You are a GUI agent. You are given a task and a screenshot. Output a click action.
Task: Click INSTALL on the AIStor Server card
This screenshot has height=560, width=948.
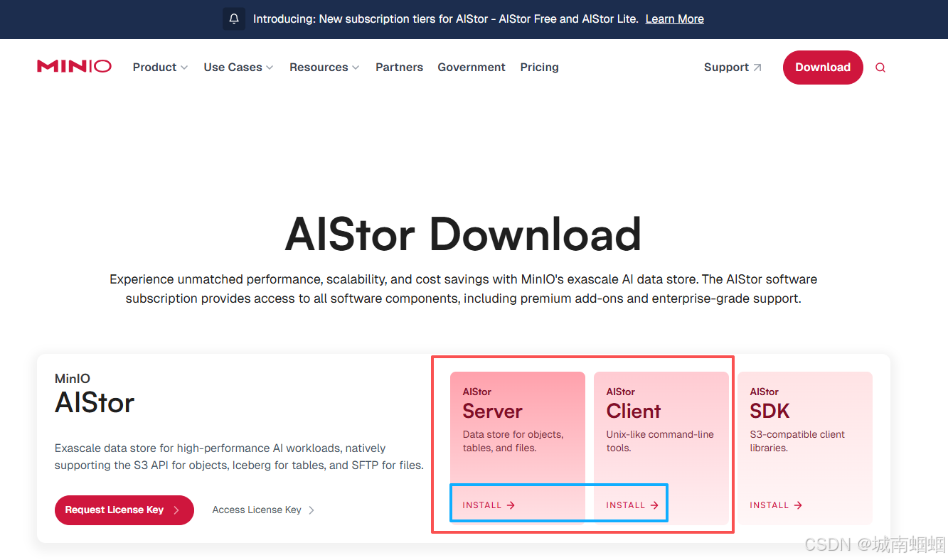coord(489,505)
